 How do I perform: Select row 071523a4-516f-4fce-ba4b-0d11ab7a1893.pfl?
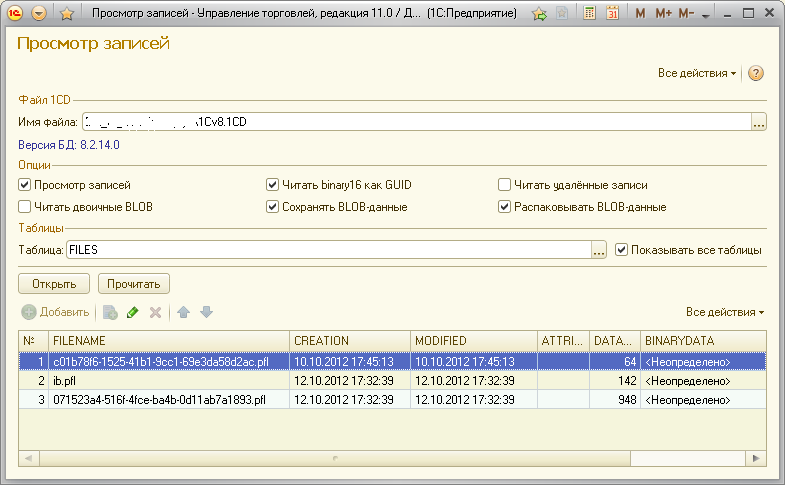[392, 399]
